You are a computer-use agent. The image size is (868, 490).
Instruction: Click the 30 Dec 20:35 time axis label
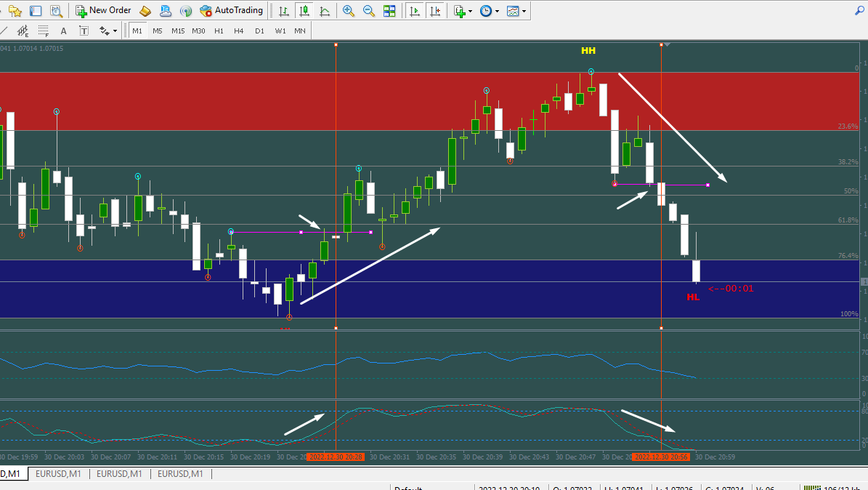coord(437,457)
